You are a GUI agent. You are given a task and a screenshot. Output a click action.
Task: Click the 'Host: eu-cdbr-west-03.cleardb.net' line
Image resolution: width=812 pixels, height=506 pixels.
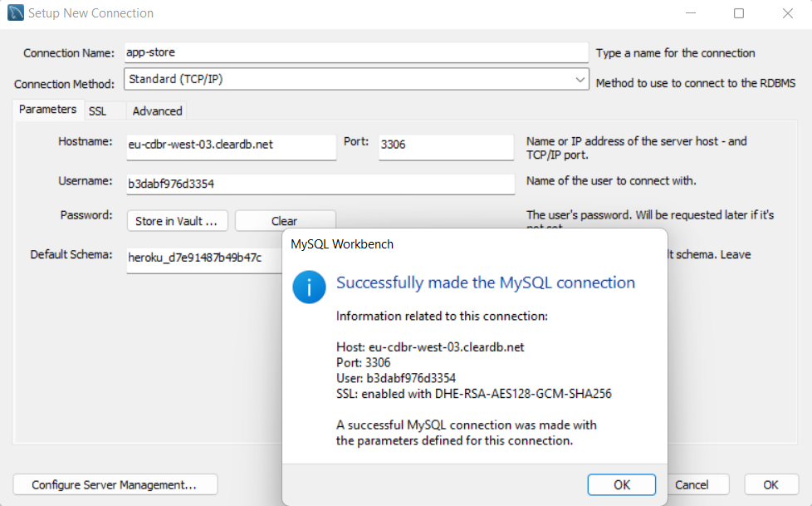pyautogui.click(x=430, y=346)
